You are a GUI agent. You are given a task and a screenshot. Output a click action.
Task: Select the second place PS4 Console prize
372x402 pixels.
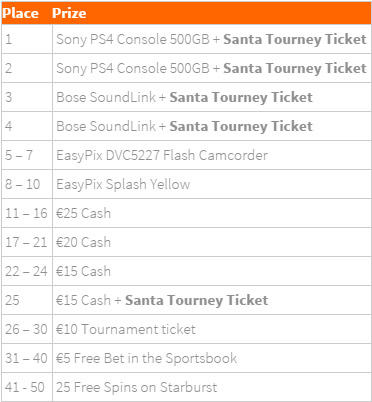(211, 68)
